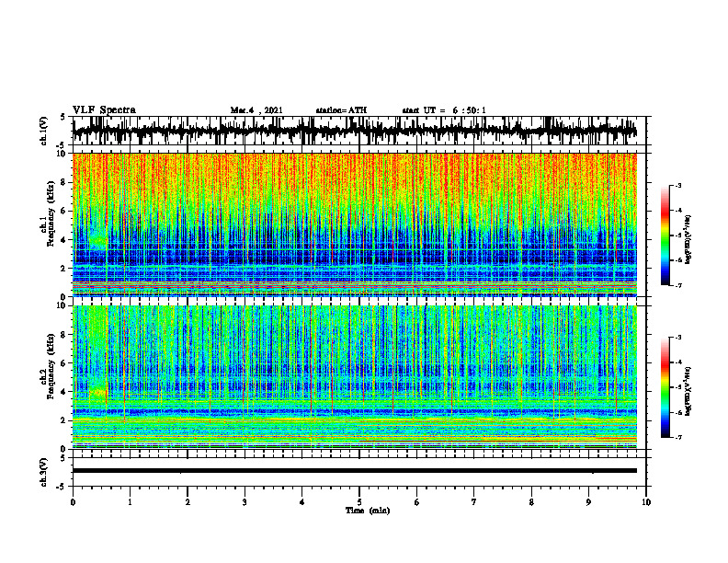Click the 'station=ATH' label

pos(341,110)
